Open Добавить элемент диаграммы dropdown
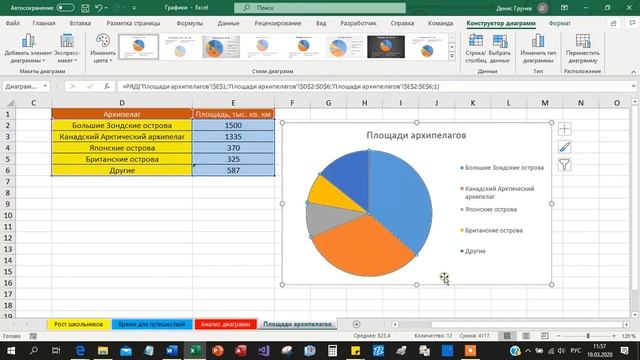640x360 pixels. tap(28, 48)
